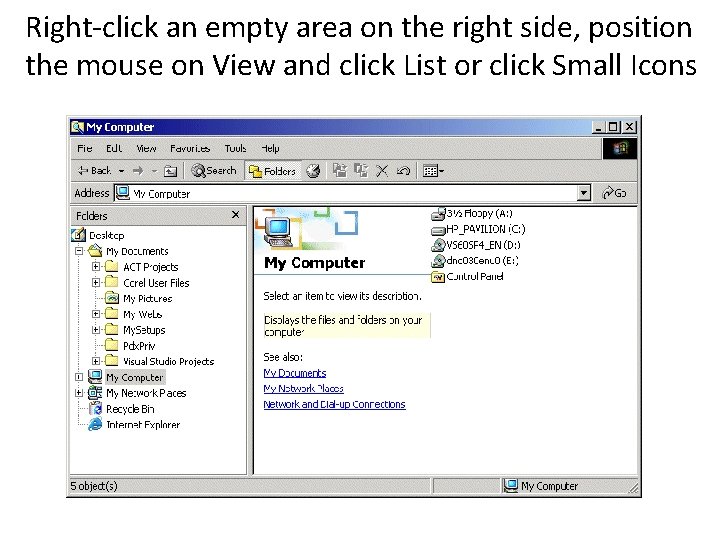Toggle the Folders pane button

click(273, 171)
